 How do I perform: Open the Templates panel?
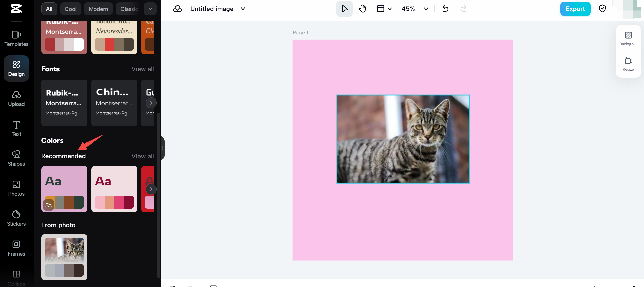tap(16, 38)
